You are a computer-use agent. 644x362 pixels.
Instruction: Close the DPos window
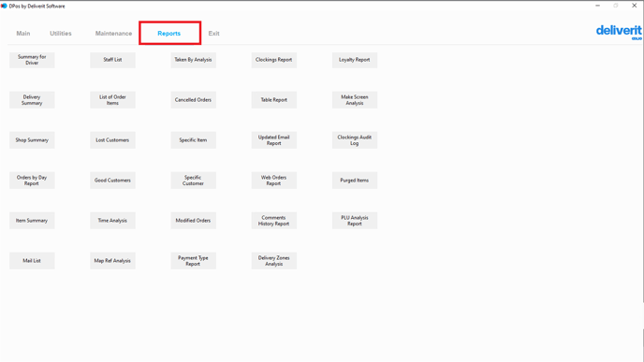tap(634, 6)
